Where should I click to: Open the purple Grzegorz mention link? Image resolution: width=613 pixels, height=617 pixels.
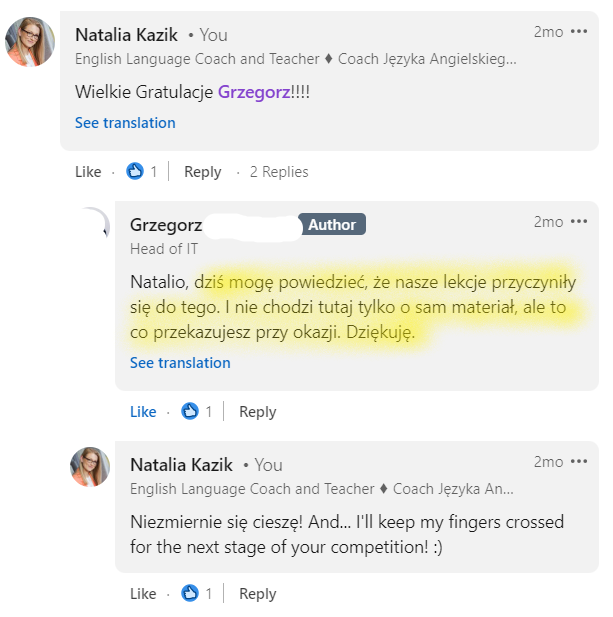coord(253,92)
